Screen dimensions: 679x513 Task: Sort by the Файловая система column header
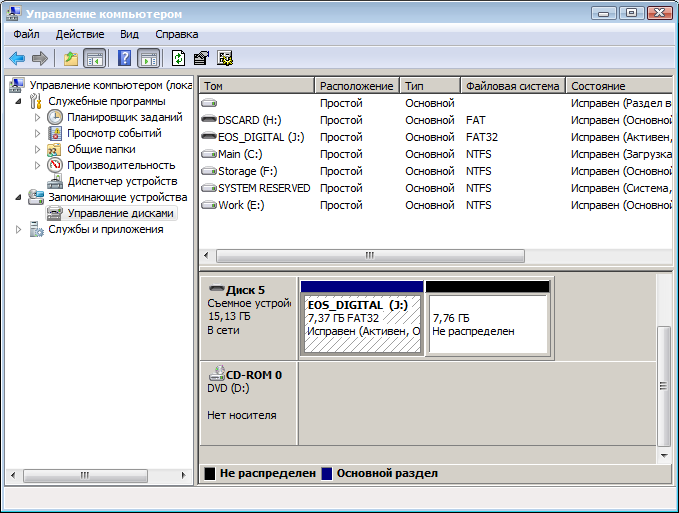[512, 86]
